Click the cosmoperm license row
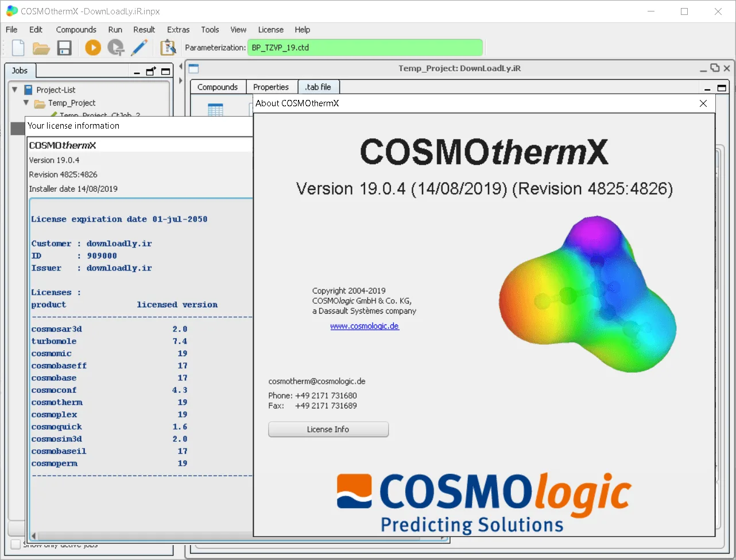Viewport: 736px width, 560px height. 110,464
